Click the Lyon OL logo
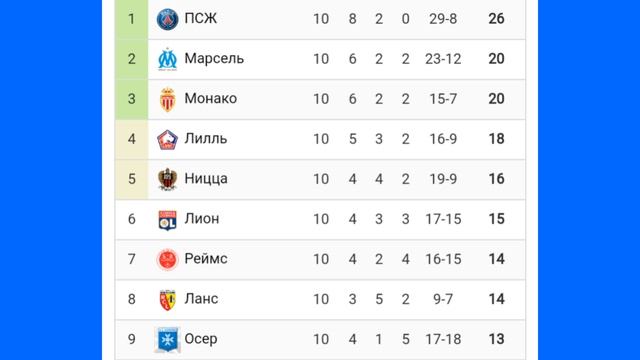Image resolution: width=640 pixels, height=360 pixels. coord(167,220)
